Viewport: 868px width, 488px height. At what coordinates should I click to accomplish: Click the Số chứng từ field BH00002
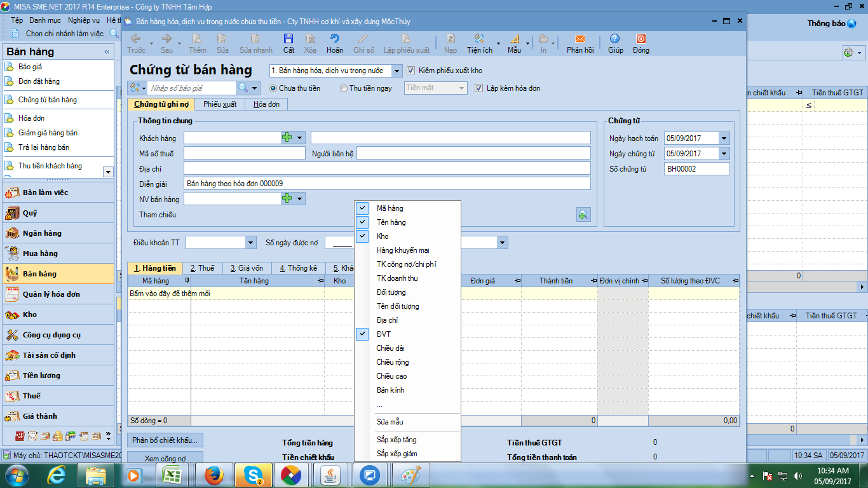[697, 168]
